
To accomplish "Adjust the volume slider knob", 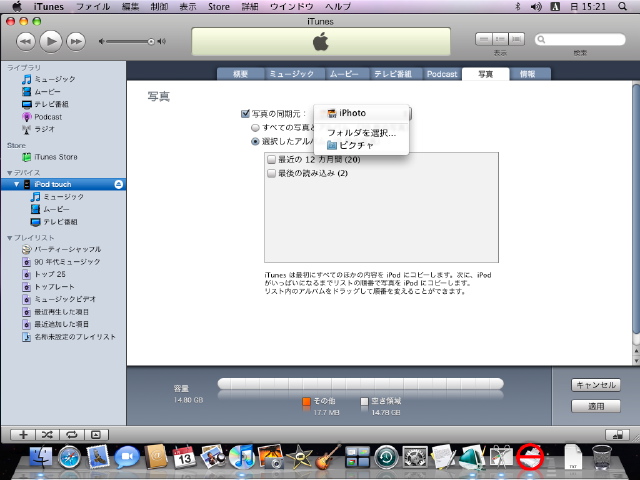I will [x=151, y=42].
